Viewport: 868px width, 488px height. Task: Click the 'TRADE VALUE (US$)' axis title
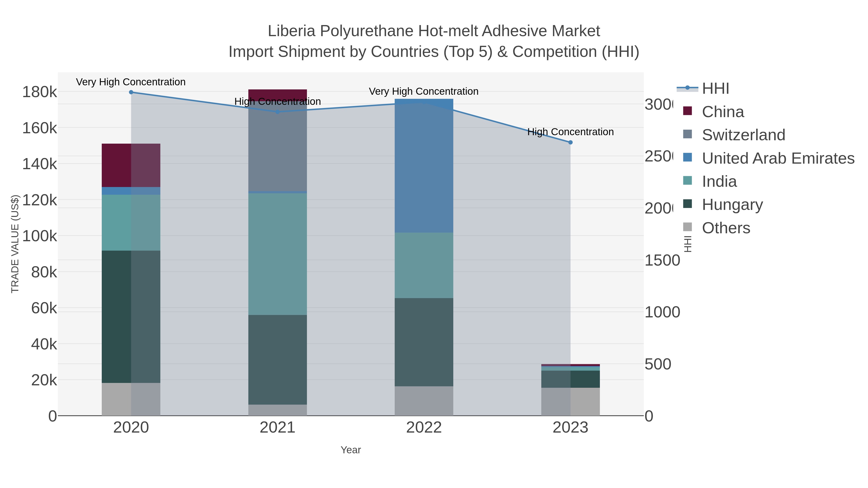click(15, 244)
